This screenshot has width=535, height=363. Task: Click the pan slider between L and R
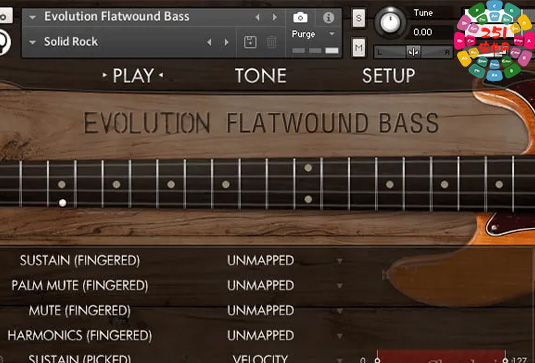[413, 52]
